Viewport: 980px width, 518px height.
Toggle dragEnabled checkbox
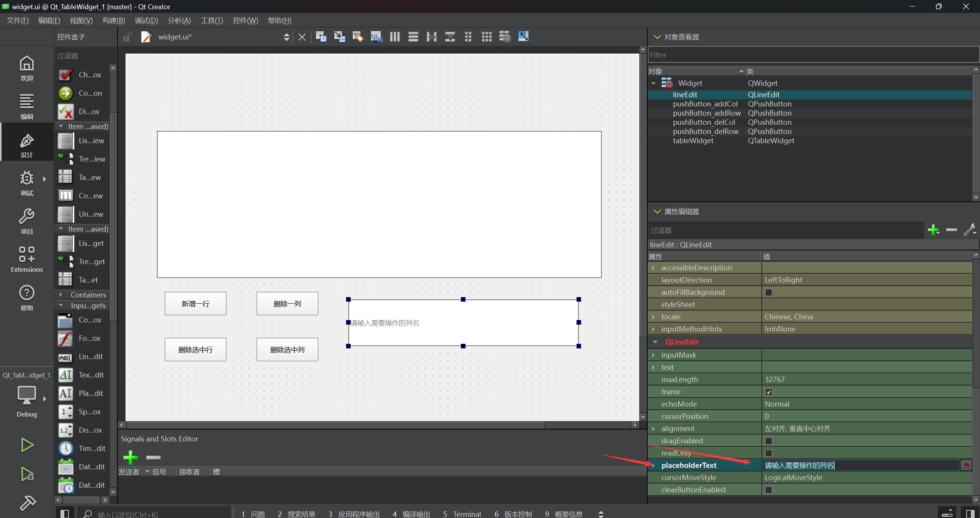point(768,441)
